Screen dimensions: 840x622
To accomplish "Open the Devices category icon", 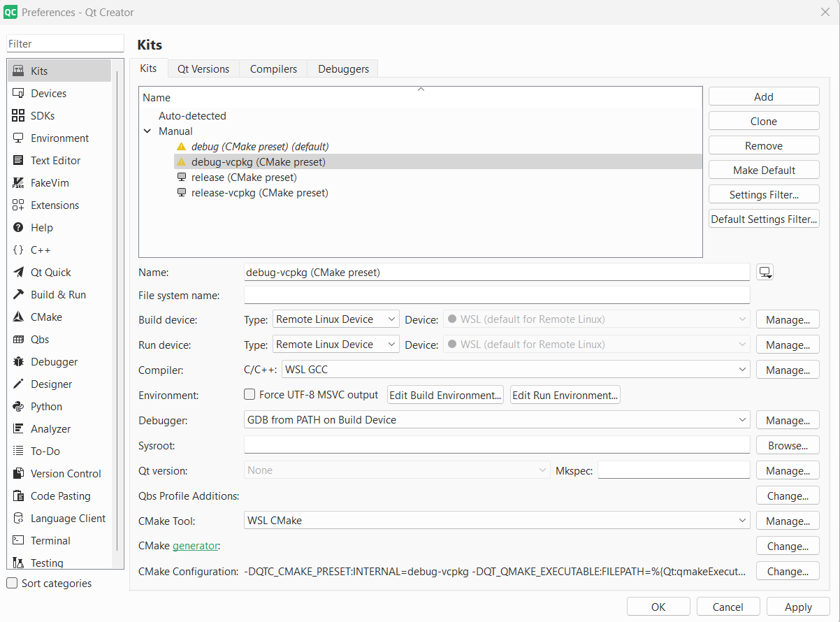I will 19,93.
